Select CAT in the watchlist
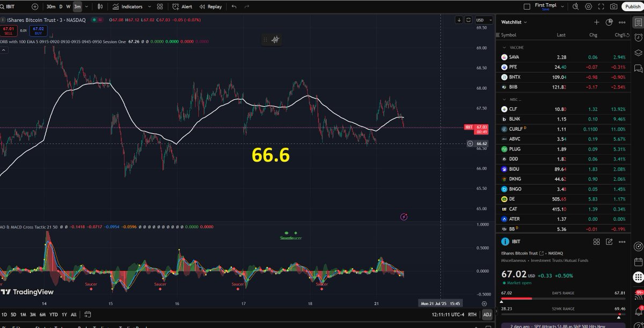The image size is (644, 328). point(562,209)
